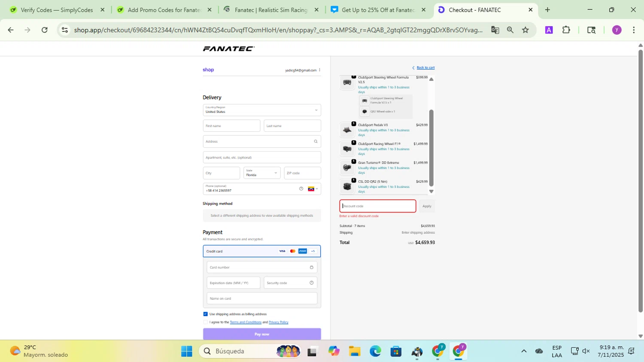Focus the ZIP code field
Viewport: 644px width, 362px height.
[302, 173]
